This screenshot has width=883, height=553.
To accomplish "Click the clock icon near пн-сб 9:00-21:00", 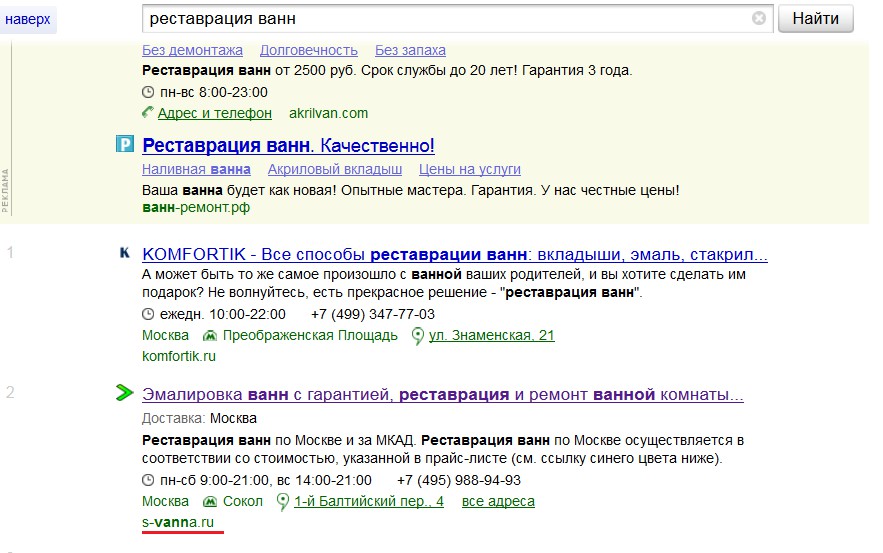I will (x=148, y=480).
